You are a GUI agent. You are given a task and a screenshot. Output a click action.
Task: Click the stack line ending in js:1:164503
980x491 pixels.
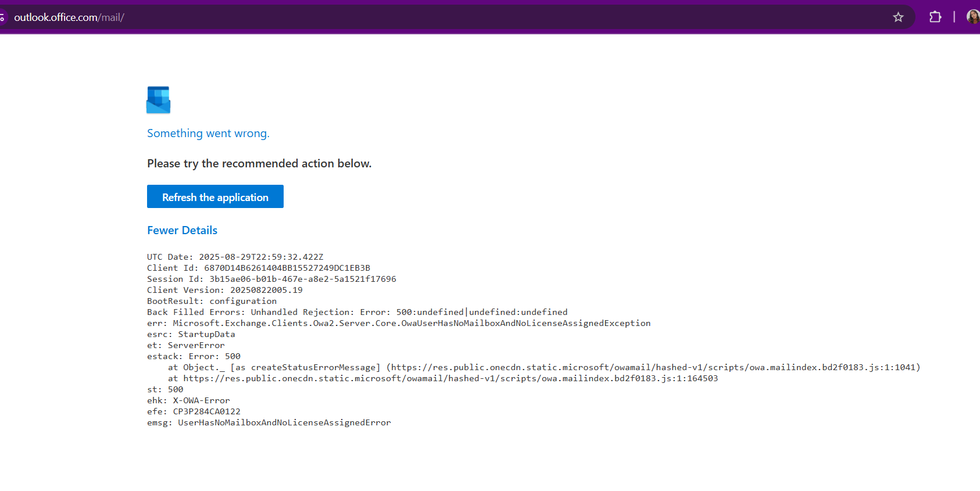(443, 378)
